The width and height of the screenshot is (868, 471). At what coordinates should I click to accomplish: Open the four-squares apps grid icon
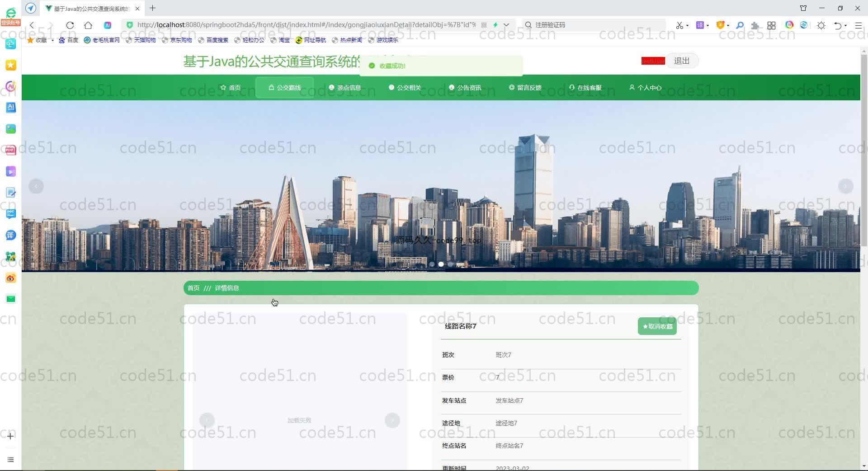(772, 25)
